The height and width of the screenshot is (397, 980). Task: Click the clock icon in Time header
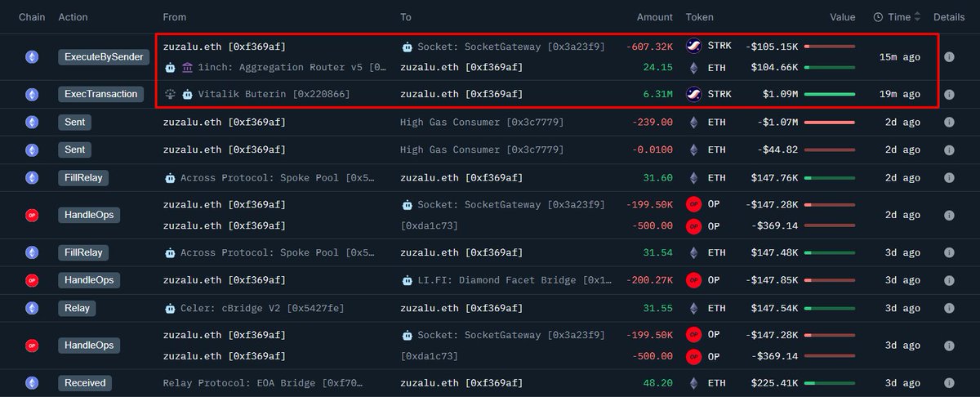tap(878, 16)
